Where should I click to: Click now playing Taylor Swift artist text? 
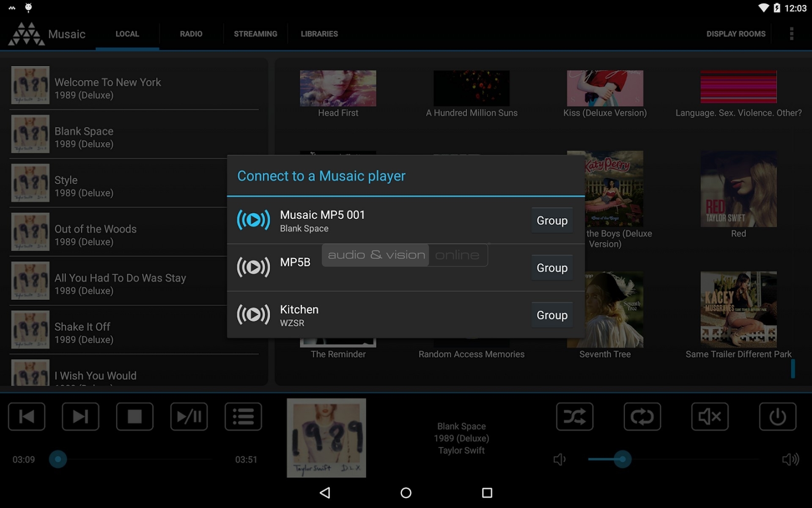(461, 450)
